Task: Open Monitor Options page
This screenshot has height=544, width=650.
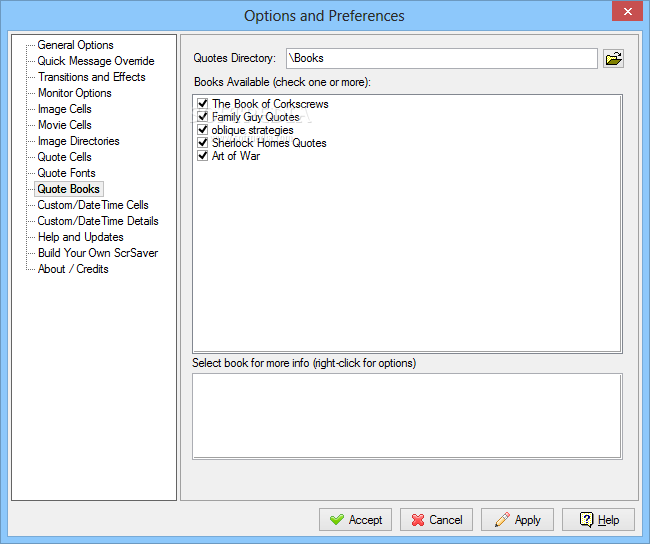Action: tap(75, 93)
